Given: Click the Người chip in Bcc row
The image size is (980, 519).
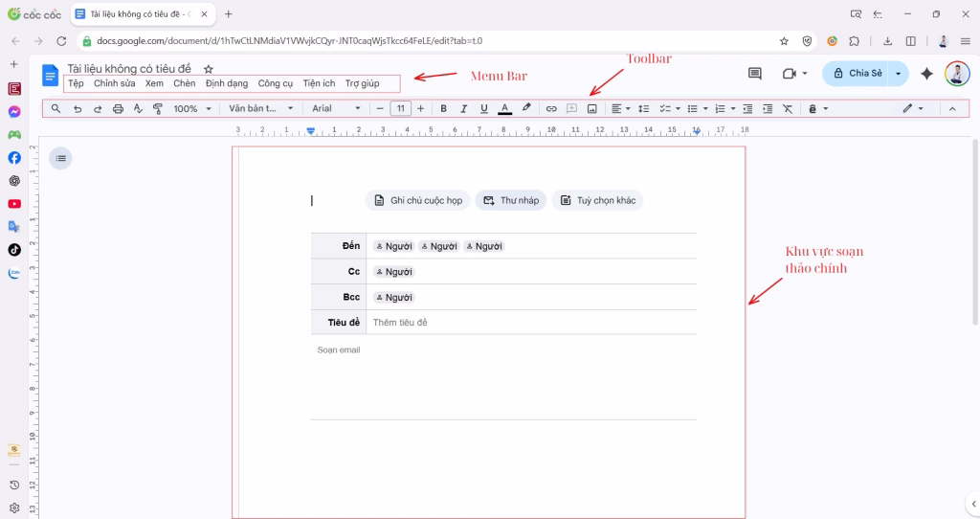Looking at the screenshot, I should 394,298.
